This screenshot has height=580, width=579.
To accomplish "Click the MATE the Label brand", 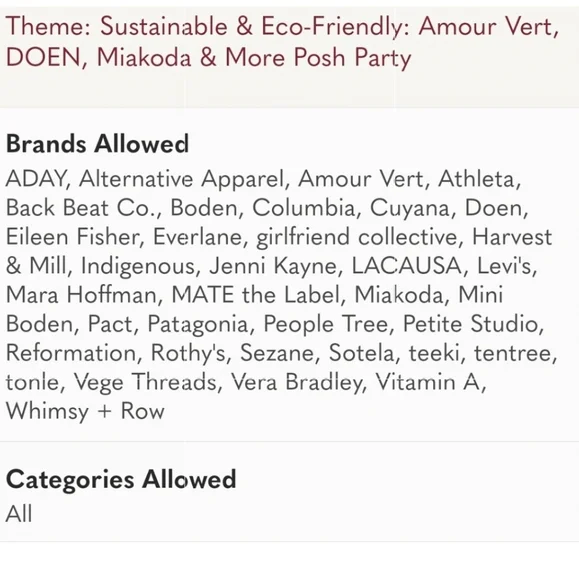I will (x=256, y=295).
